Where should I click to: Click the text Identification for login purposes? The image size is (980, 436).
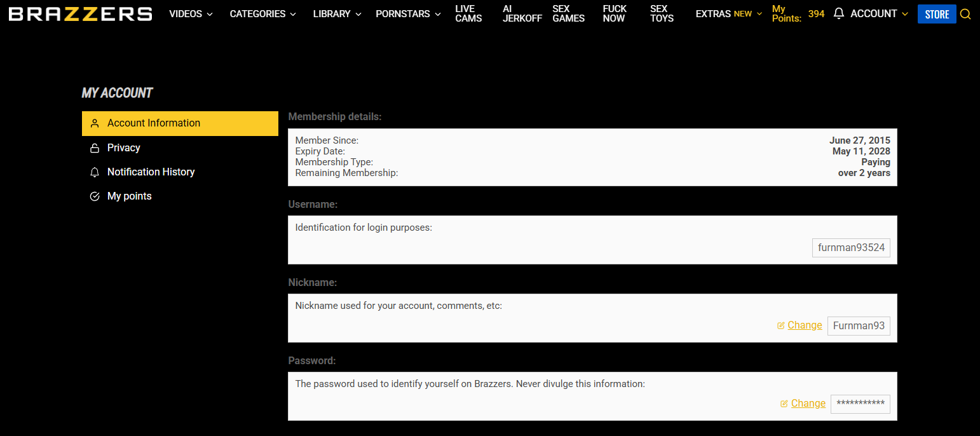(x=364, y=228)
